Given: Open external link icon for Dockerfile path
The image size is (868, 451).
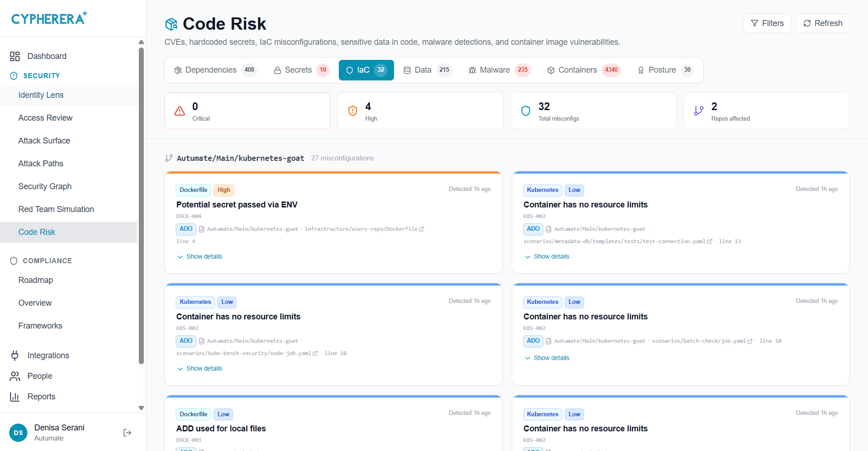Looking at the screenshot, I should 421,229.
